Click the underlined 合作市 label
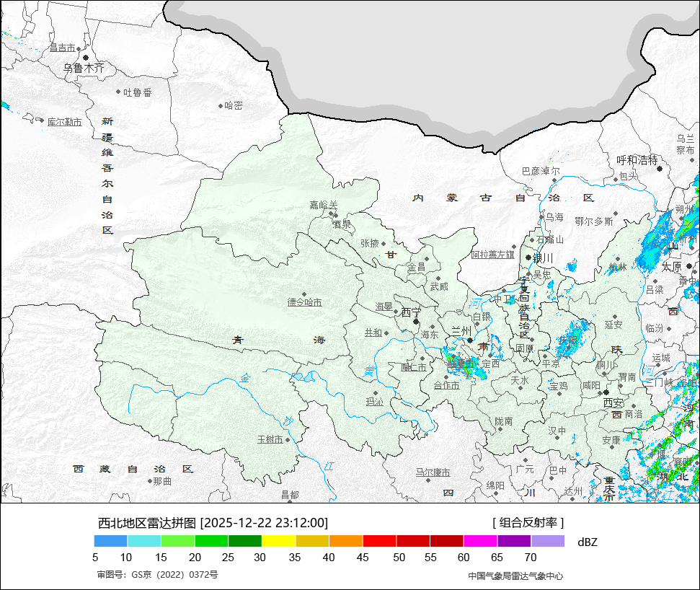 [446, 385]
